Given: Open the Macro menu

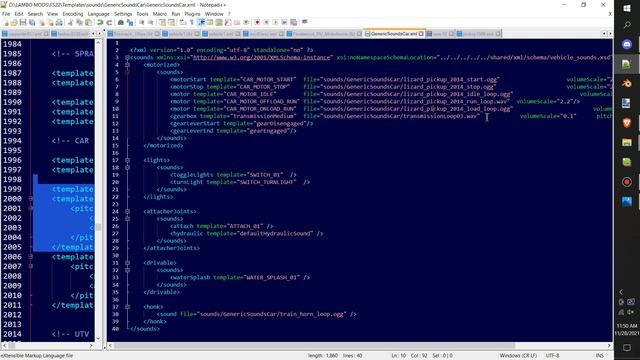Looking at the screenshot, I should (160, 14).
